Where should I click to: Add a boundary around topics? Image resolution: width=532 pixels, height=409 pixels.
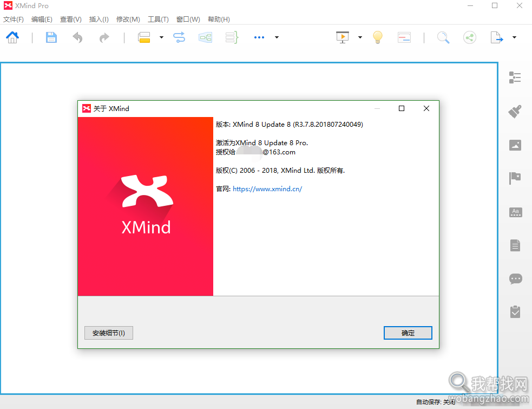[205, 37]
